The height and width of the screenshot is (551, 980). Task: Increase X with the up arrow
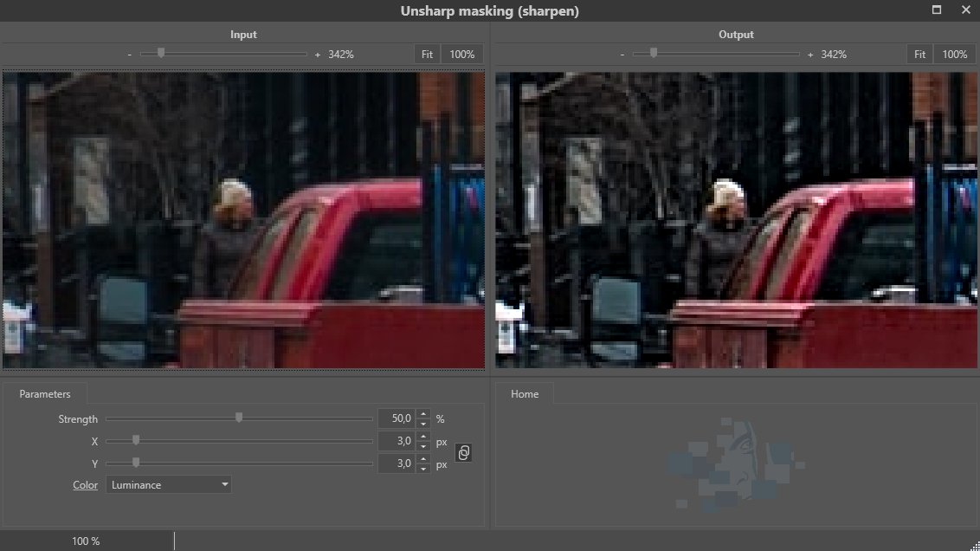tap(423, 437)
